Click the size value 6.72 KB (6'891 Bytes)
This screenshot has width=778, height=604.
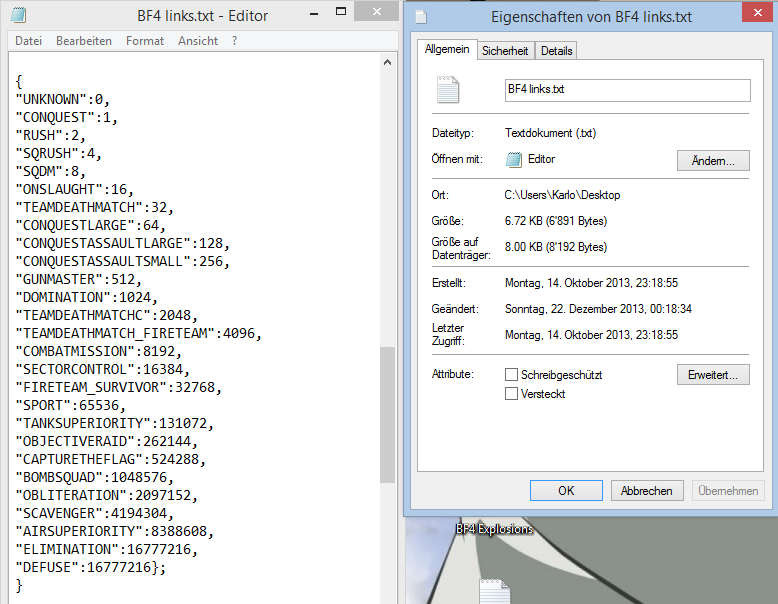click(556, 221)
